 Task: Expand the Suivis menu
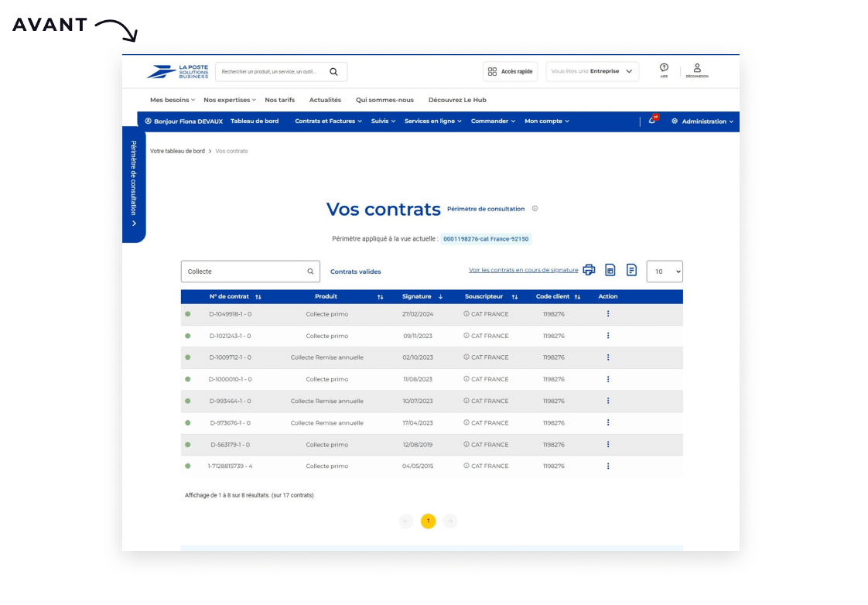tap(383, 121)
